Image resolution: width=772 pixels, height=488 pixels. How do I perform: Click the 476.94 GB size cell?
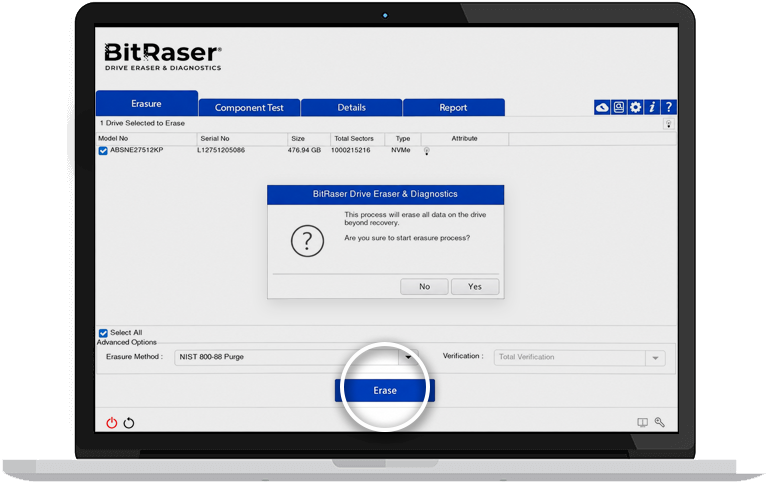(x=304, y=150)
